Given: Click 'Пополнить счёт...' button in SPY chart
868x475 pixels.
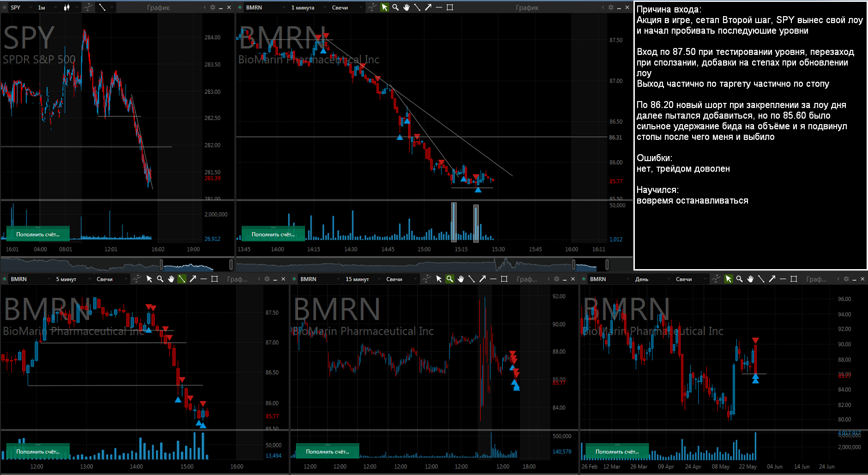Looking at the screenshot, I should pyautogui.click(x=38, y=234).
